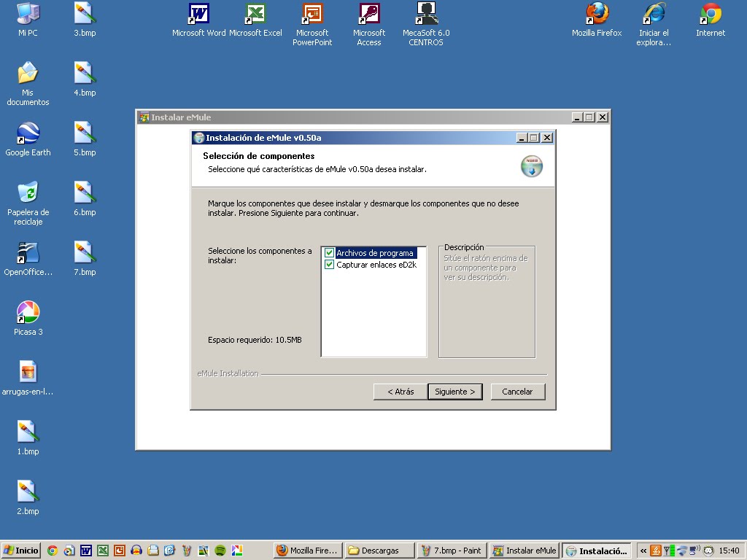Toggle the 'Archivos de programa' checkbox

coord(329,253)
